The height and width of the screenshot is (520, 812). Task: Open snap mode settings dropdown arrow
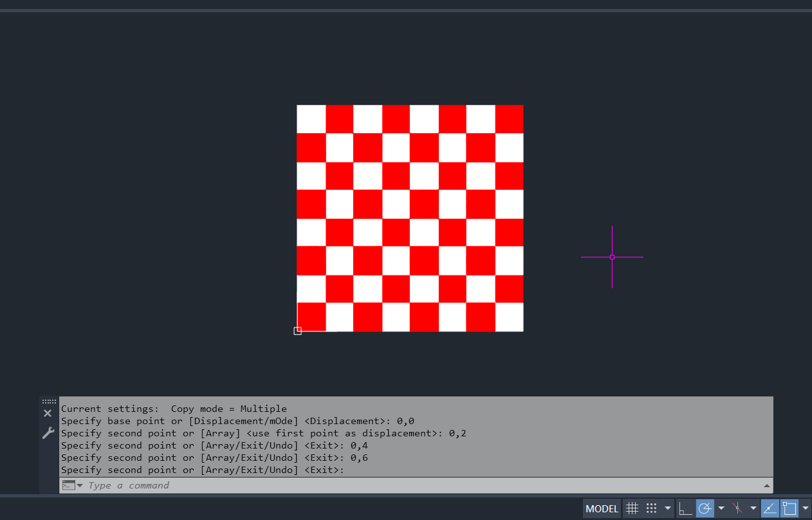coord(668,508)
